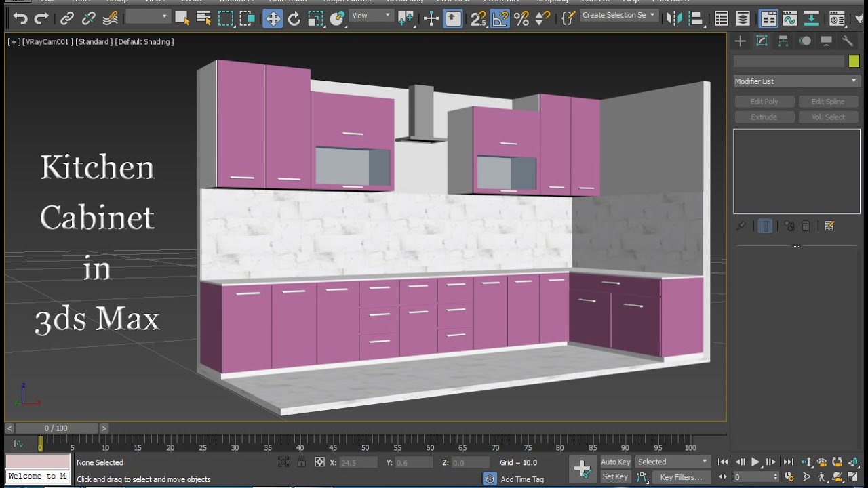Image resolution: width=868 pixels, height=488 pixels.
Task: Switch to the Motion panel tab
Action: pyautogui.click(x=805, y=41)
